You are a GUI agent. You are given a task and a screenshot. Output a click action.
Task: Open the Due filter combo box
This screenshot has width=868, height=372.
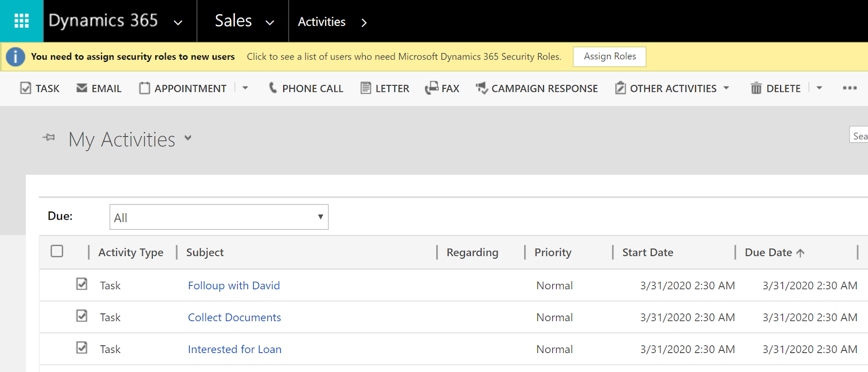click(219, 217)
